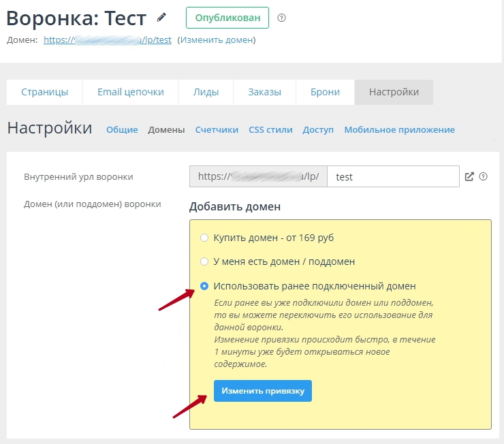Open the Брони tab
The width and height of the screenshot is (504, 444).
(325, 92)
